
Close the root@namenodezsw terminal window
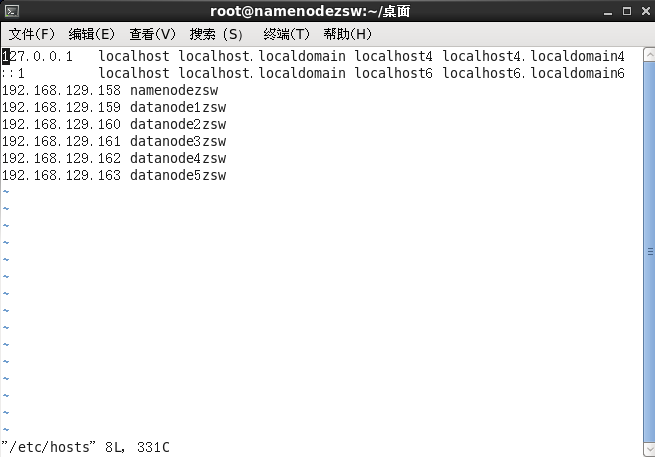click(646, 11)
